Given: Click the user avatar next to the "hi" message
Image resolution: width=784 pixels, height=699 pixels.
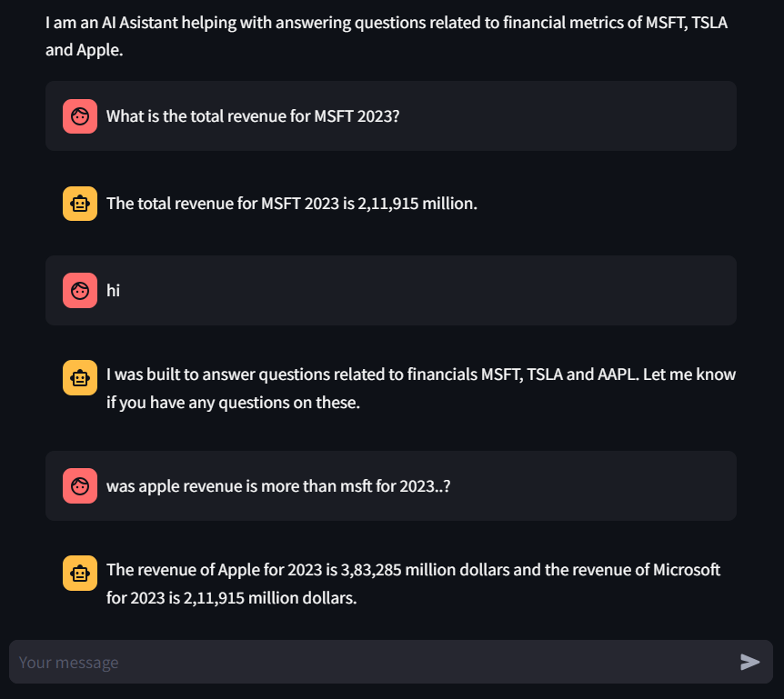Looking at the screenshot, I should click(80, 291).
